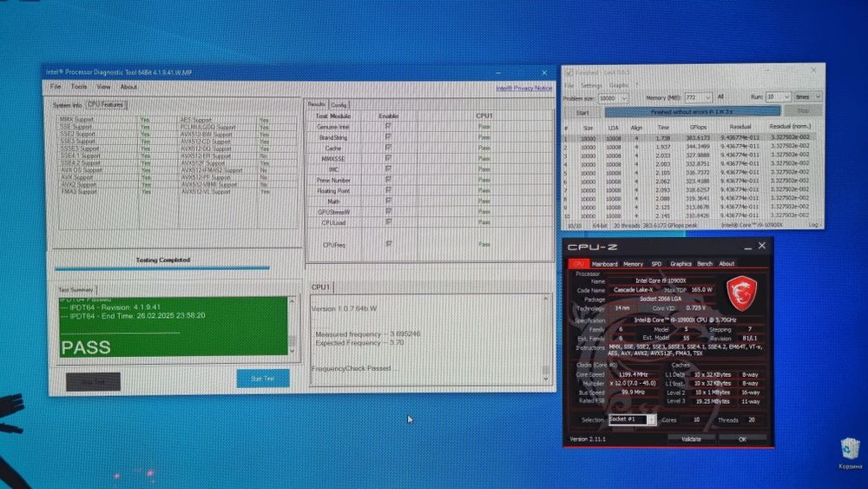This screenshot has width=868, height=489.
Task: Open the CPU1 output tab
Action: pos(320,287)
